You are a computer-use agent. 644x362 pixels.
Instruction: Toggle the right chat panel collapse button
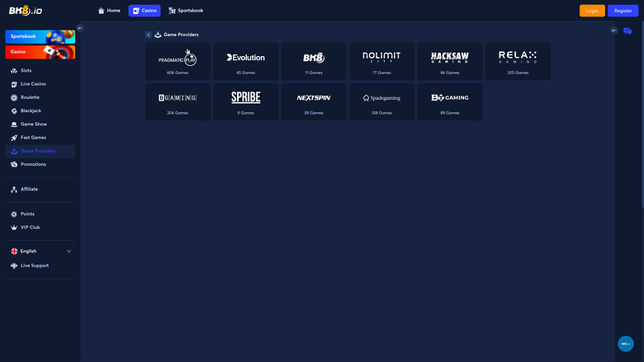click(x=614, y=31)
